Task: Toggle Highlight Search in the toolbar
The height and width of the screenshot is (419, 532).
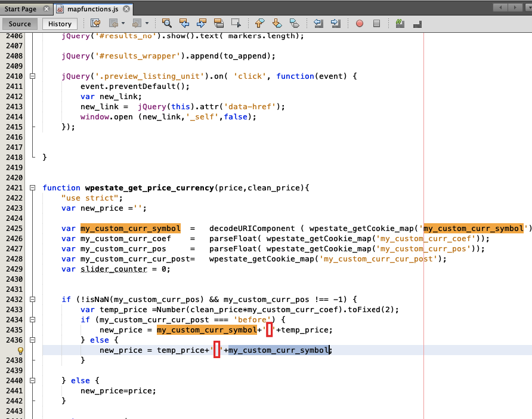Action: click(219, 23)
